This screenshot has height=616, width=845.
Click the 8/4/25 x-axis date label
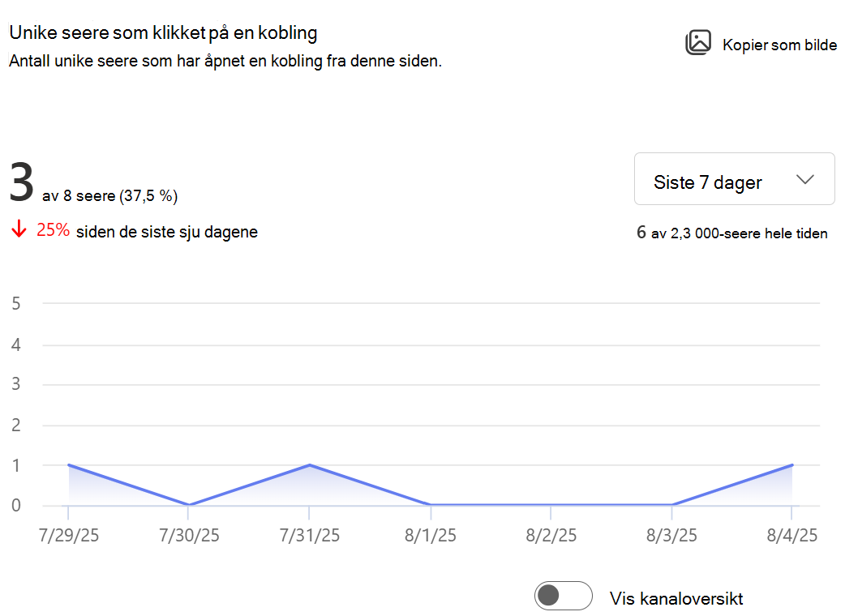coord(791,535)
